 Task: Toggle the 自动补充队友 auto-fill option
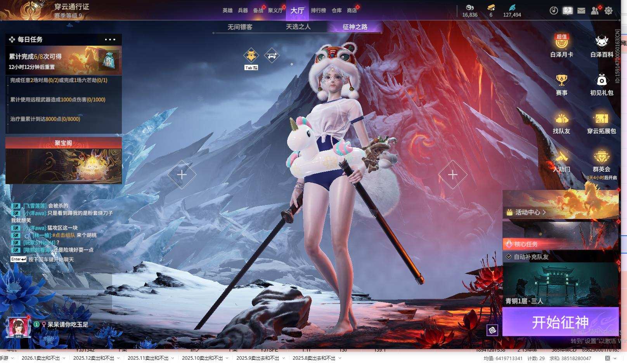coord(509,257)
